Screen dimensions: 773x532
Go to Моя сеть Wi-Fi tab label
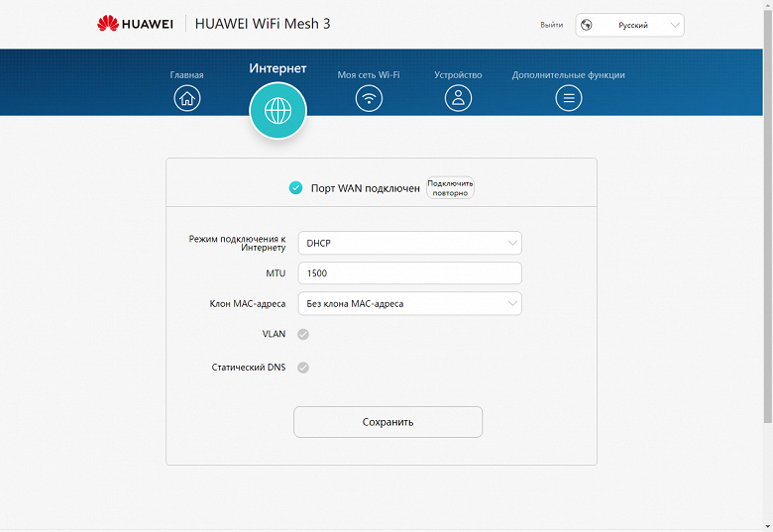pyautogui.click(x=369, y=75)
